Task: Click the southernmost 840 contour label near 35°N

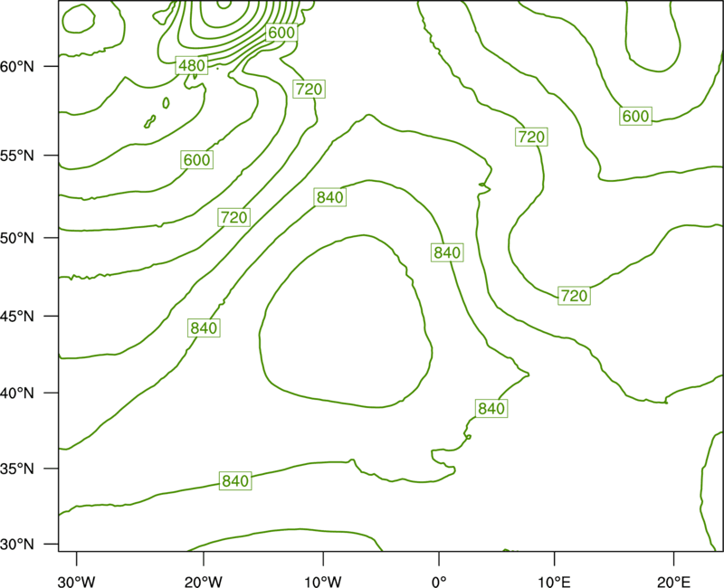Action: [235, 481]
